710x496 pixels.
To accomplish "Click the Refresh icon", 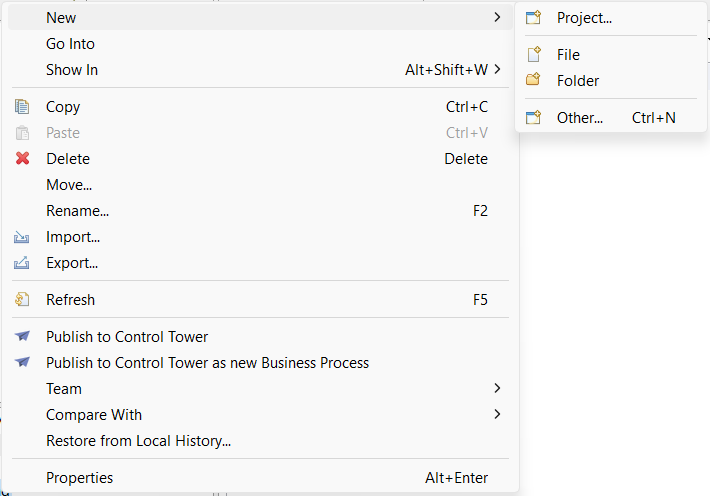I will pos(22,299).
